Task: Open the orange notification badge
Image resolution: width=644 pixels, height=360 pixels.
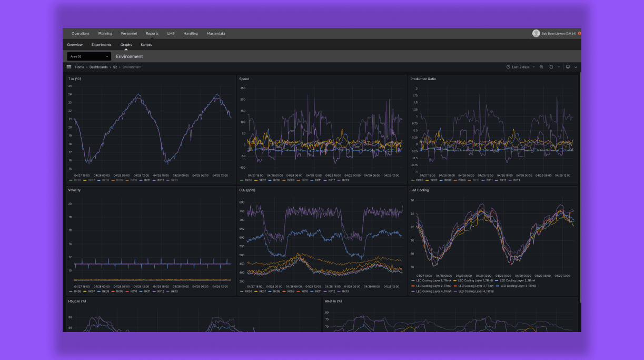Action: pos(579,33)
